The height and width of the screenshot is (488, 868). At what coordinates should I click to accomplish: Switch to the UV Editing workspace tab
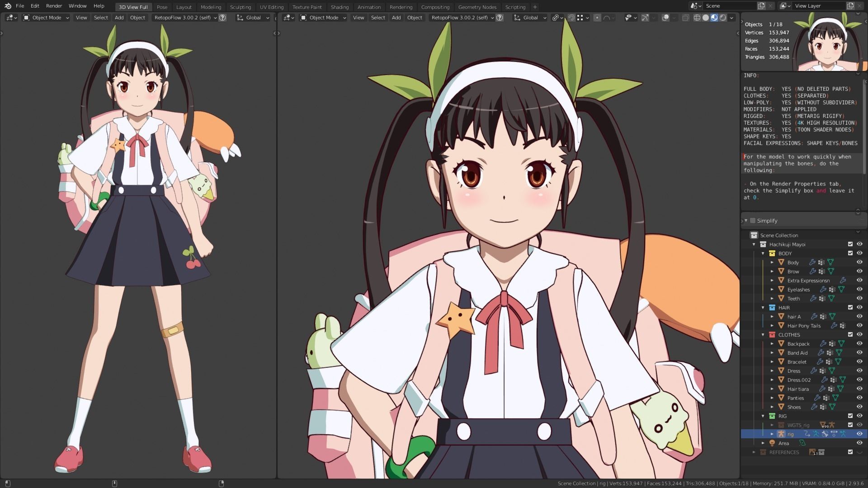(272, 7)
